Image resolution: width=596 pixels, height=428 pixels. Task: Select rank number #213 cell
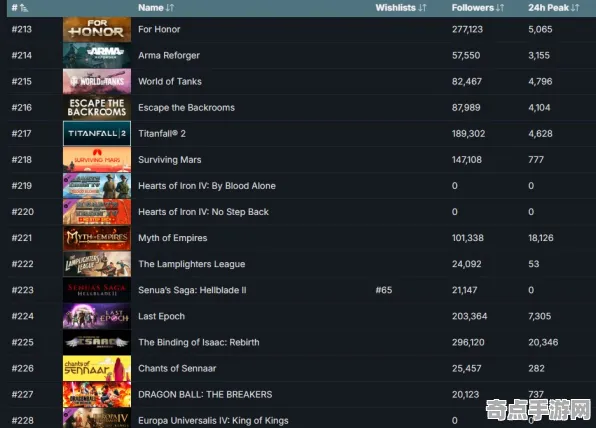point(22,29)
